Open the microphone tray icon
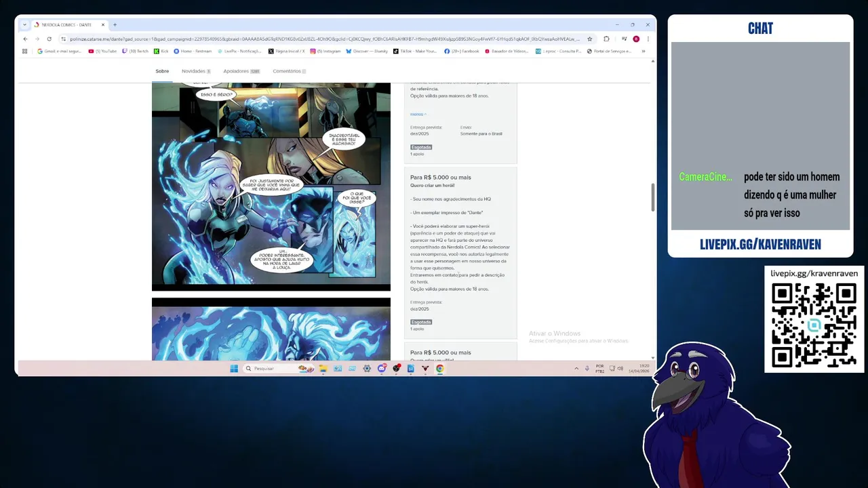This screenshot has height=488, width=868. (587, 369)
